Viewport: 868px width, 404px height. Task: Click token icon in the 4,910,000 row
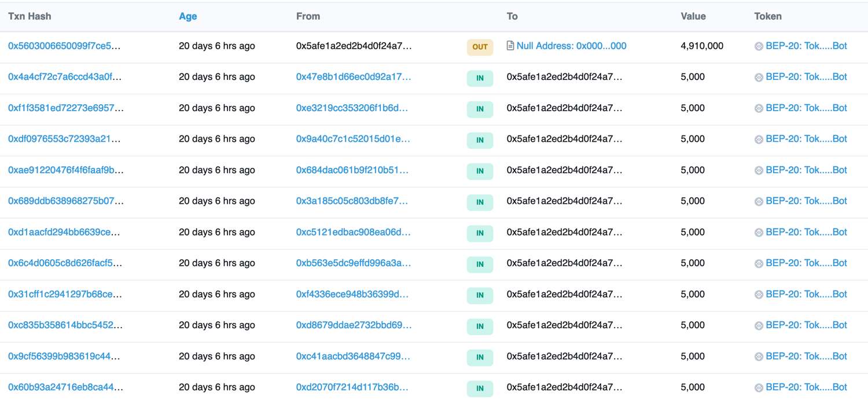click(x=759, y=46)
